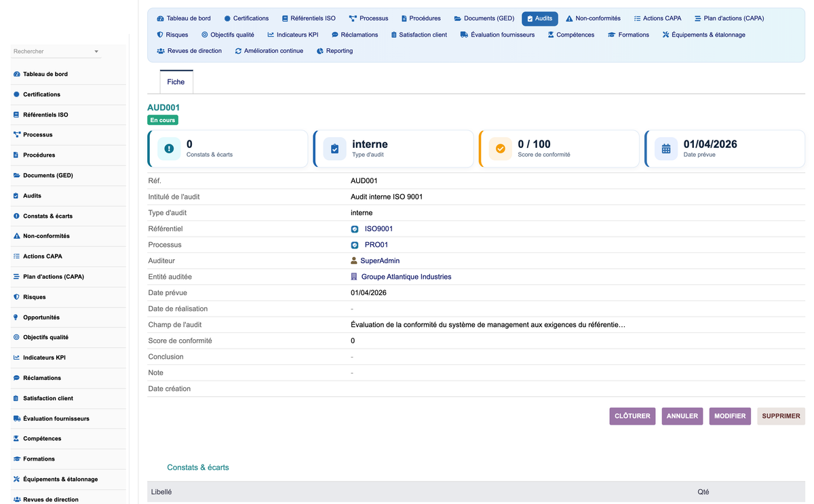
Task: Open Reporting in the top menu
Action: pos(334,51)
